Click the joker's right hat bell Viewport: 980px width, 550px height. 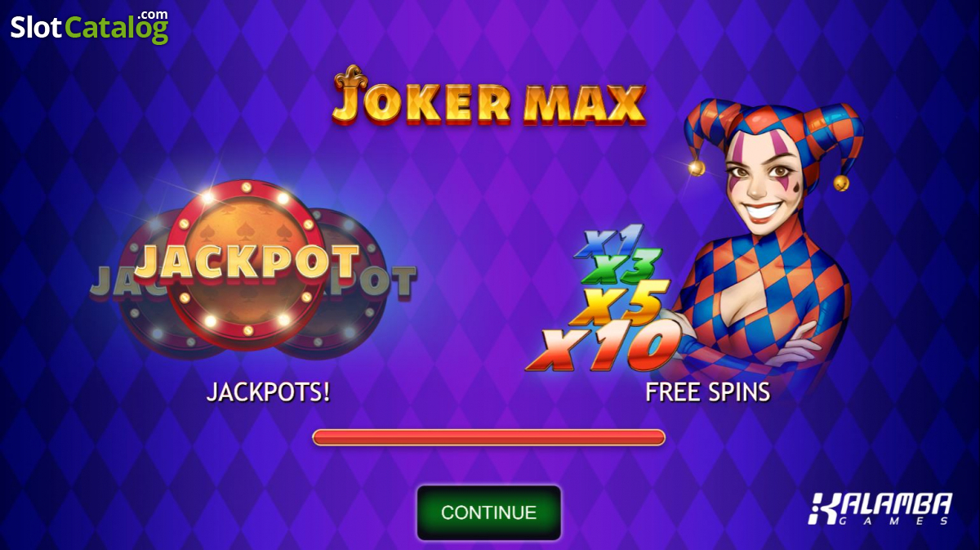[840, 182]
